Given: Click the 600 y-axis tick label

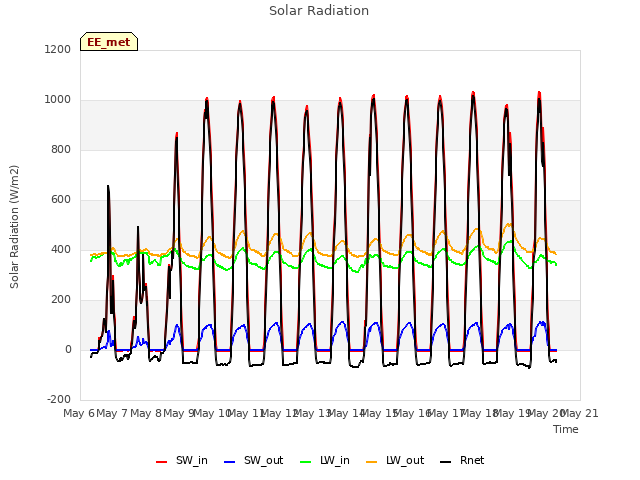Looking at the screenshot, I should click(61, 200).
